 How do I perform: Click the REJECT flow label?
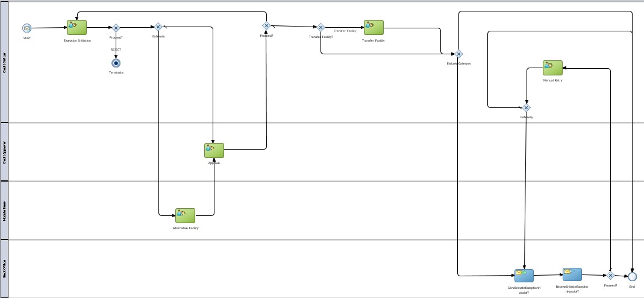(116, 49)
